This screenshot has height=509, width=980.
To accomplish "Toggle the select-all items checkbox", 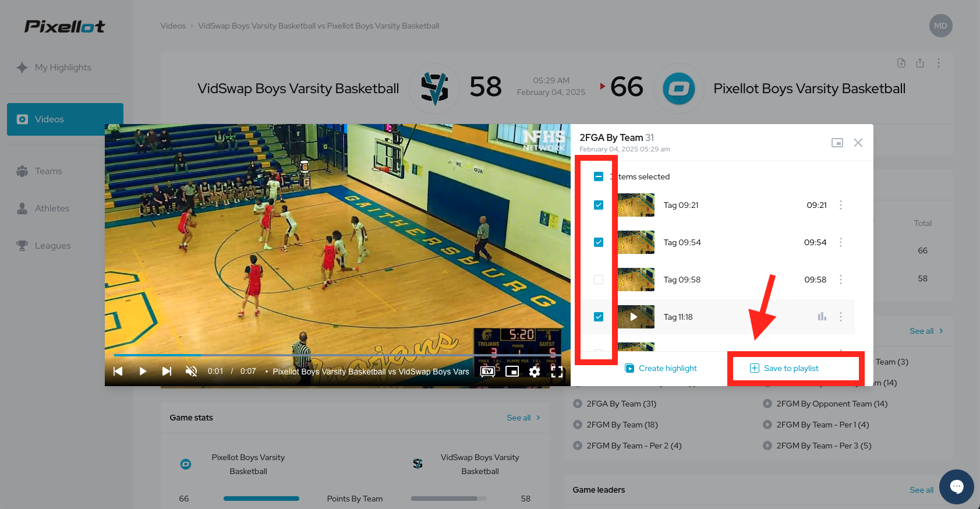I will click(599, 176).
